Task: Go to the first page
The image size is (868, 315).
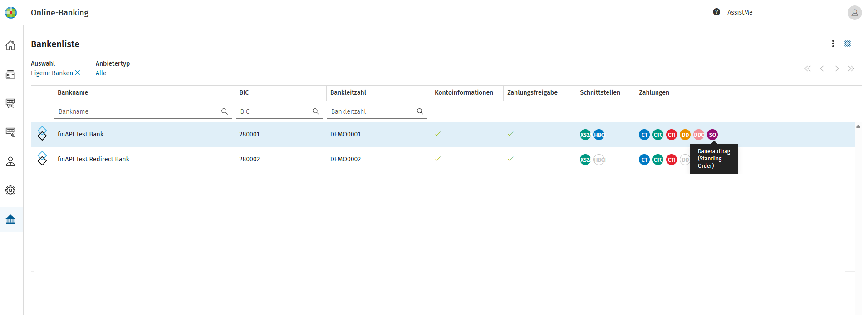Action: [x=808, y=68]
